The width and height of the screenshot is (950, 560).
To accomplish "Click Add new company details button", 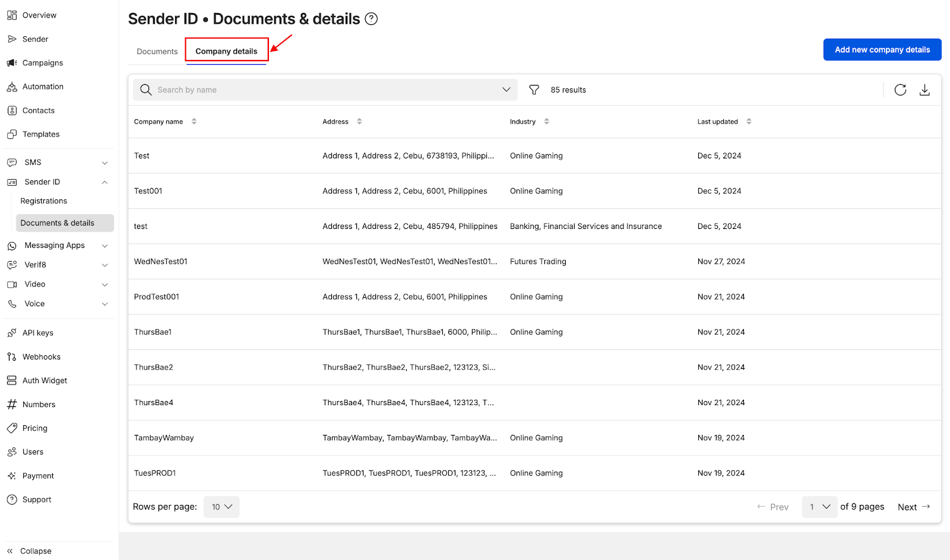I will point(882,50).
